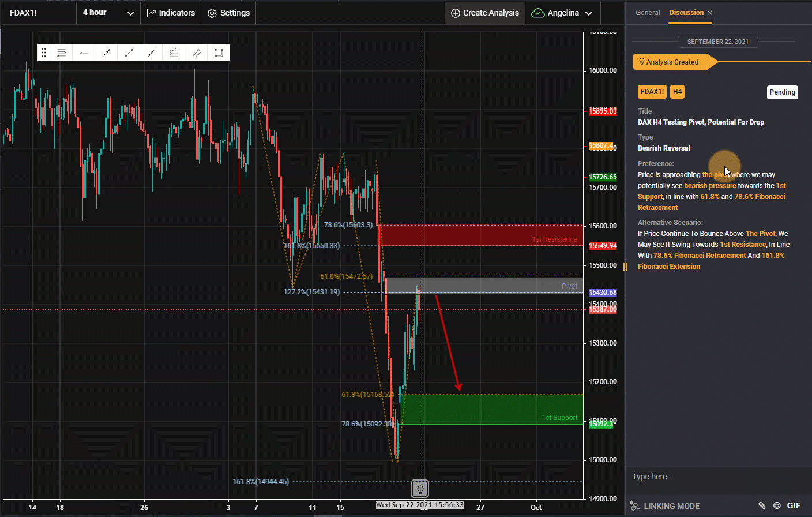Click the 1st Resistance red zone
The height and width of the screenshot is (517, 812).
pyautogui.click(x=480, y=235)
